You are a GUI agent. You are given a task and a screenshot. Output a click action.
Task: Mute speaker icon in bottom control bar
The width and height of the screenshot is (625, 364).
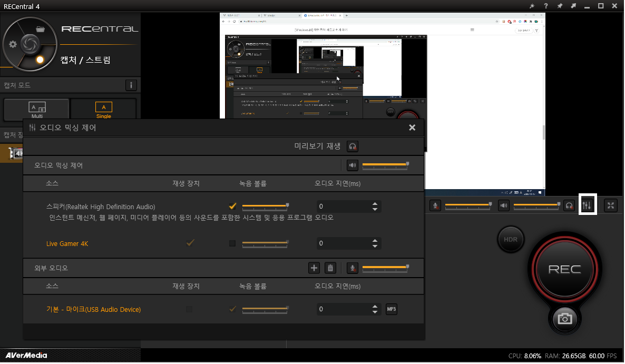(504, 205)
